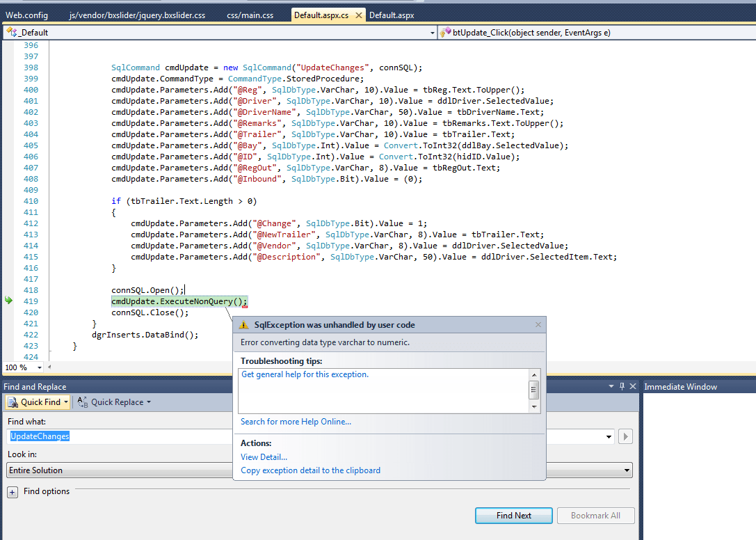This screenshot has width=756, height=540.
Task: Open View Detail link
Action: (264, 457)
